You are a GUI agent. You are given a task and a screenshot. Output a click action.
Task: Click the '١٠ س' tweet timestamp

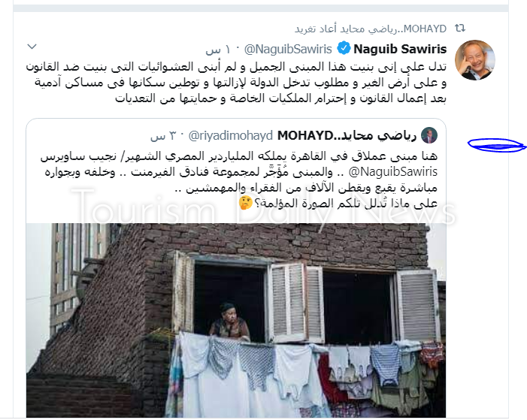coord(218,50)
